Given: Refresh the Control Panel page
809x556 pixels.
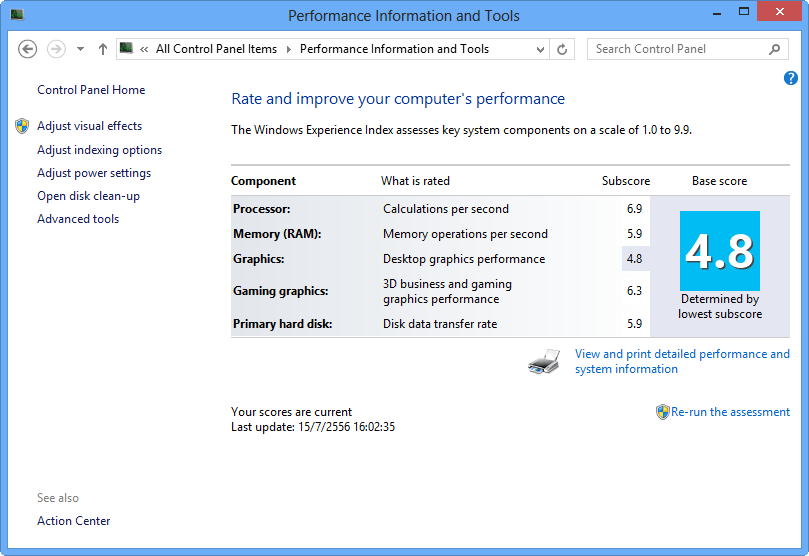Looking at the screenshot, I should click(x=562, y=49).
